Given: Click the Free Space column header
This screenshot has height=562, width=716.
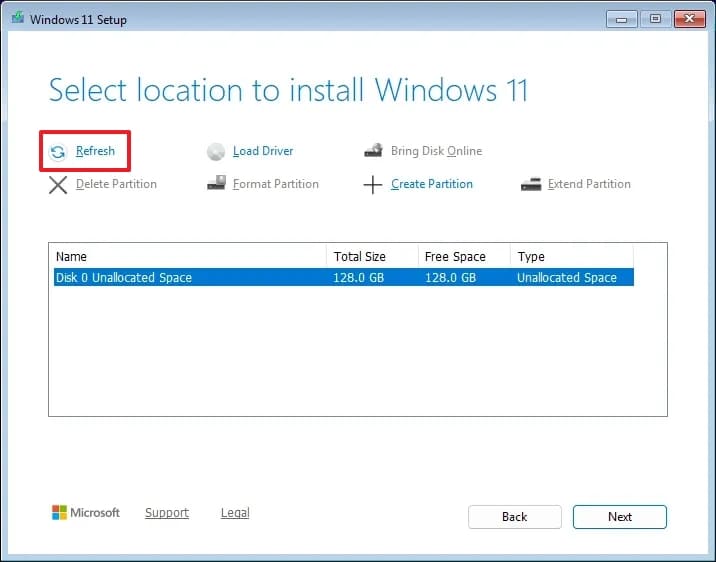Looking at the screenshot, I should (x=464, y=256).
